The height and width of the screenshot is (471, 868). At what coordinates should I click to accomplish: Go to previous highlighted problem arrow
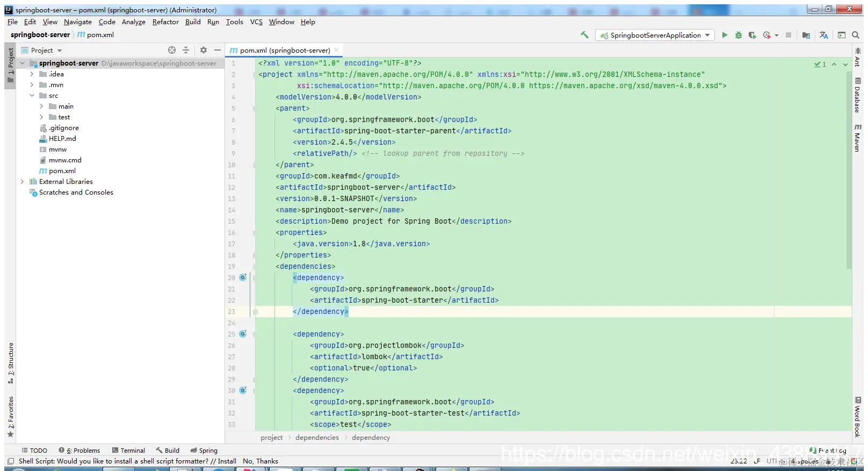tap(834, 64)
